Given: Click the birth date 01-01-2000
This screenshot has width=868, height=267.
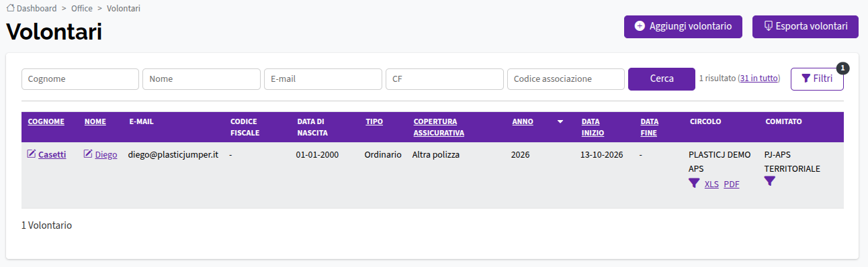Looking at the screenshot, I should 317,155.
